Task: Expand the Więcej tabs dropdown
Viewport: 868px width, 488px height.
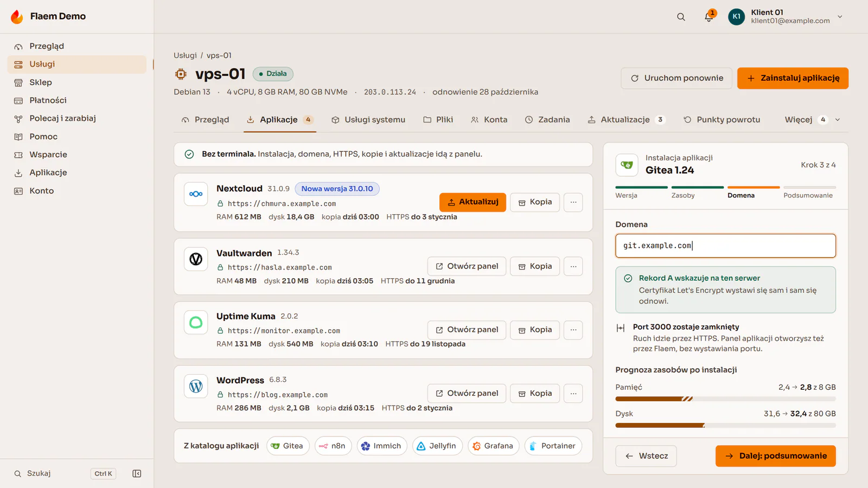Action: point(813,120)
